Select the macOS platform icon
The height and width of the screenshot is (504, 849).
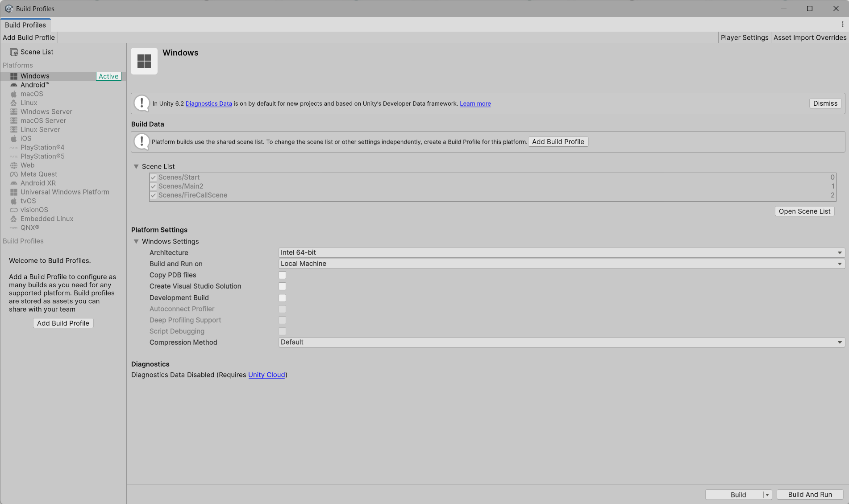click(x=14, y=94)
